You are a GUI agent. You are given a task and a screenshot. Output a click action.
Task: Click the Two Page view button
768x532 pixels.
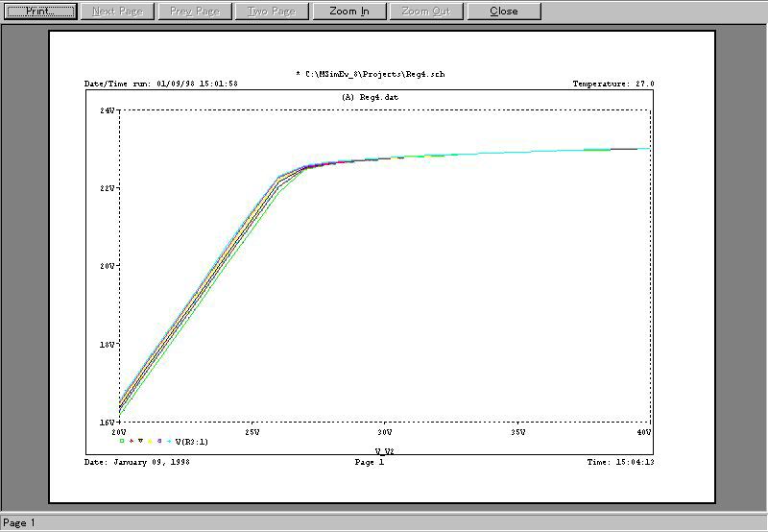click(x=272, y=12)
